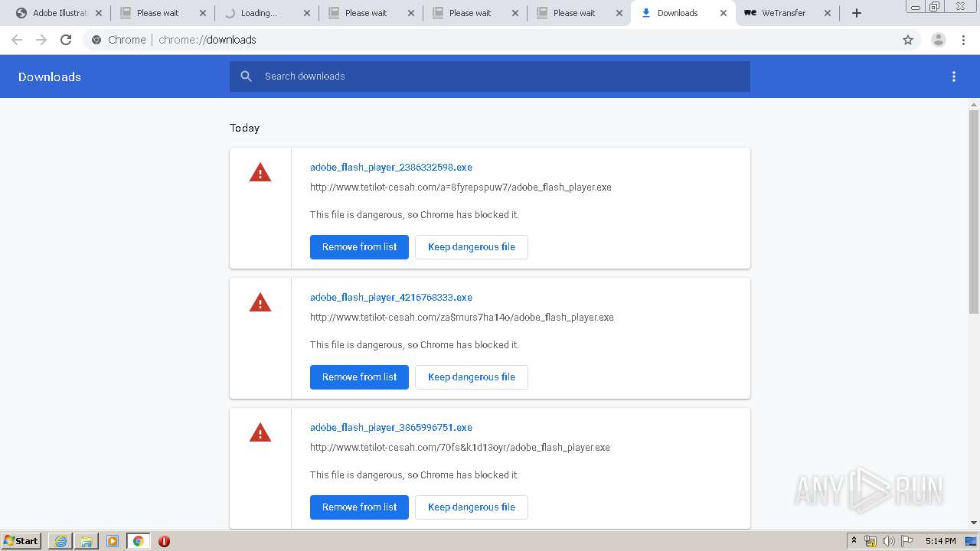
Task: Open Internet Explorer from the taskbar
Action: (60, 541)
